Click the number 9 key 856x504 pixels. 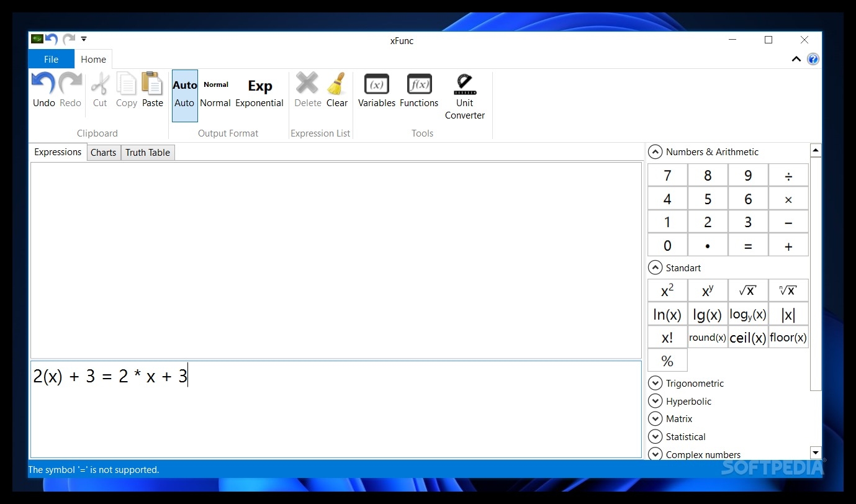[748, 176]
